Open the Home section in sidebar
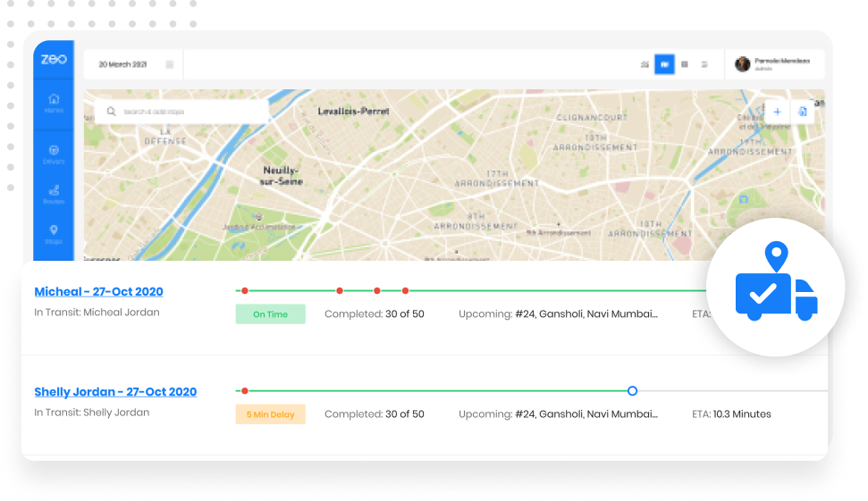The image size is (868, 501). 54,104
